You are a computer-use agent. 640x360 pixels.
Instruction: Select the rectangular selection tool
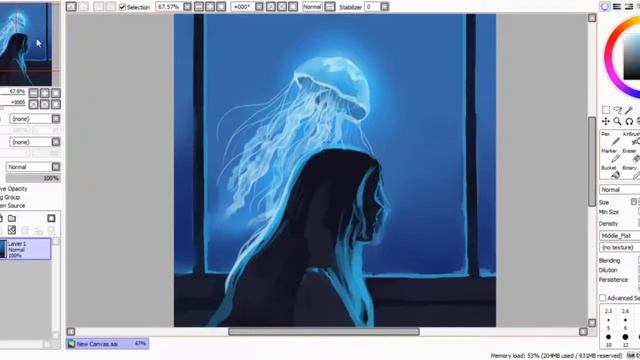(x=606, y=110)
